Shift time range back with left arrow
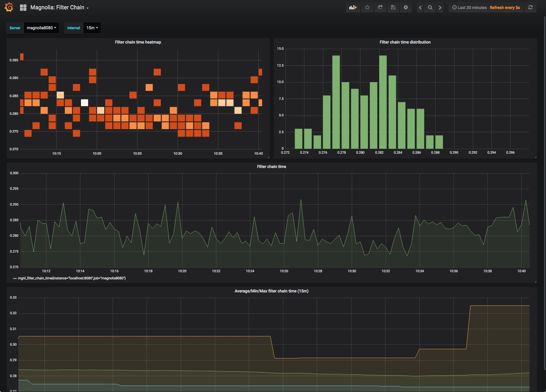 coord(420,7)
